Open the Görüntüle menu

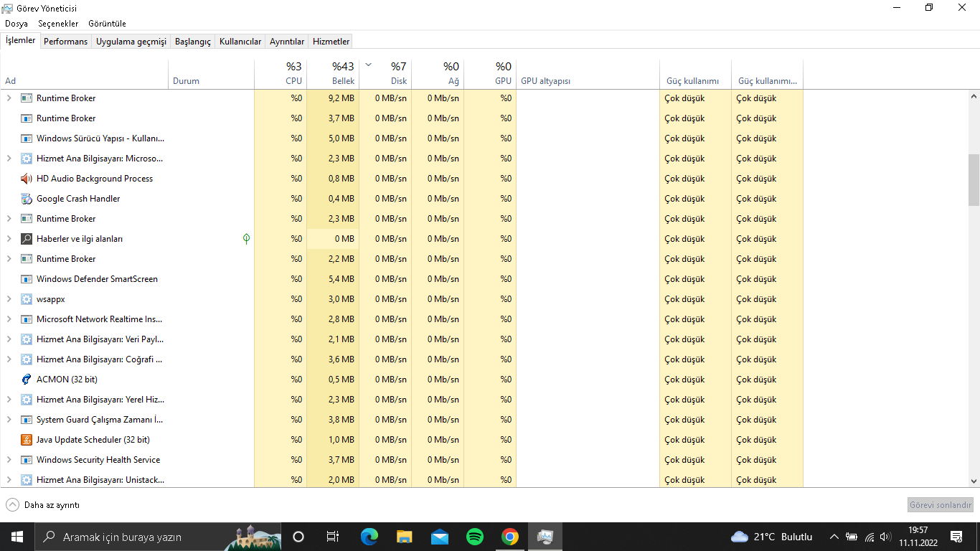pos(108,24)
